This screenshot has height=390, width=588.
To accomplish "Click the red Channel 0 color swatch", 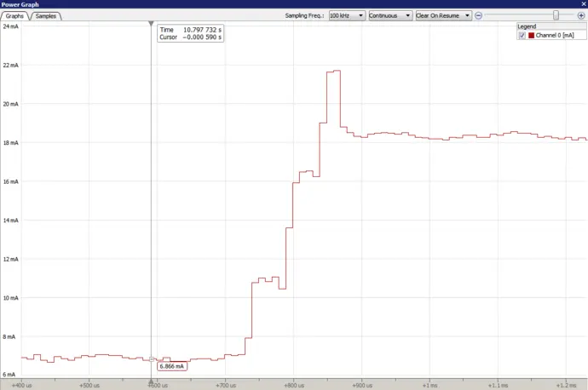I will (531, 35).
